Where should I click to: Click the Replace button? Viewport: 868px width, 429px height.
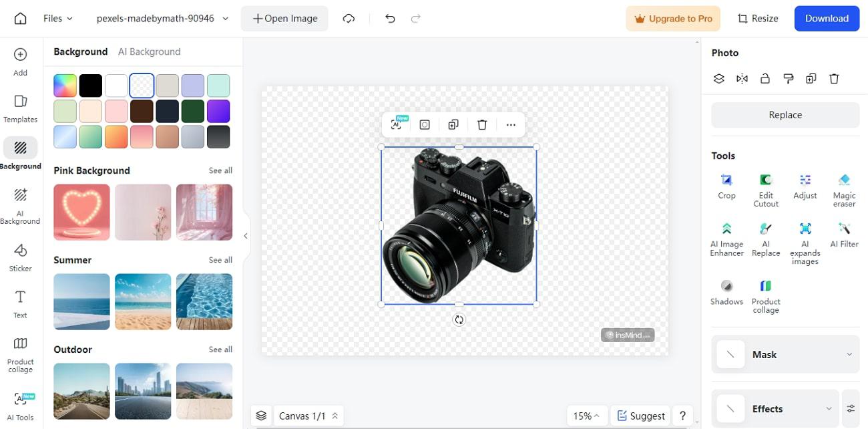pyautogui.click(x=785, y=115)
